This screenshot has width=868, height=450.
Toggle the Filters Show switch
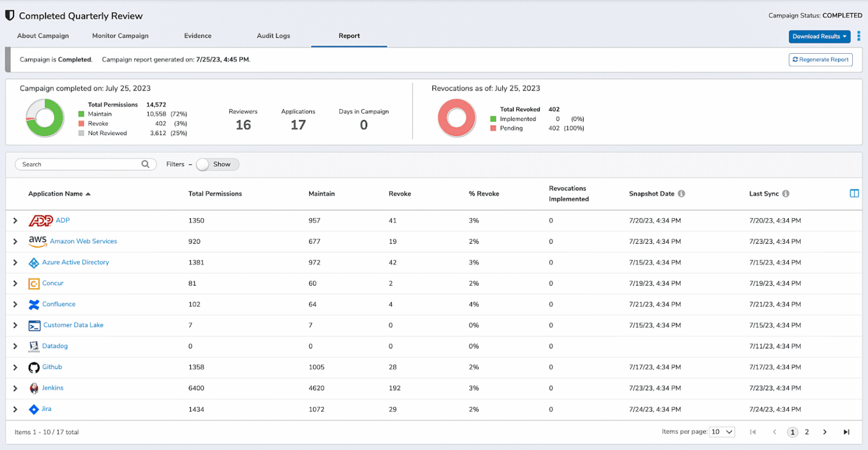[x=202, y=164]
